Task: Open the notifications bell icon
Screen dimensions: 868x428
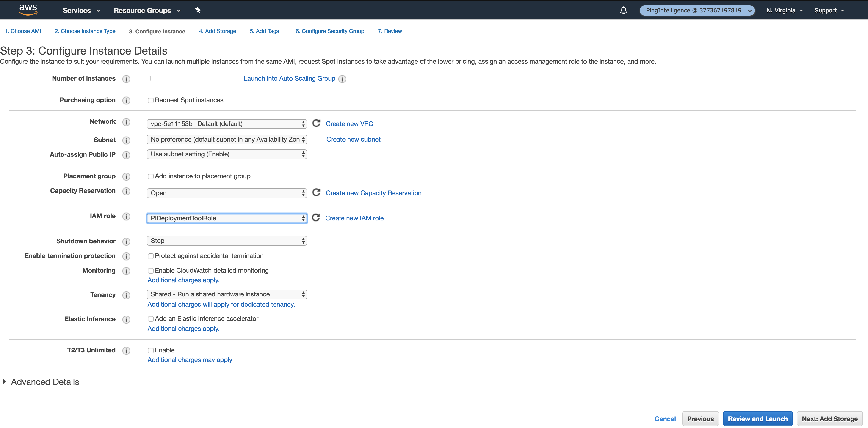Action: (623, 11)
